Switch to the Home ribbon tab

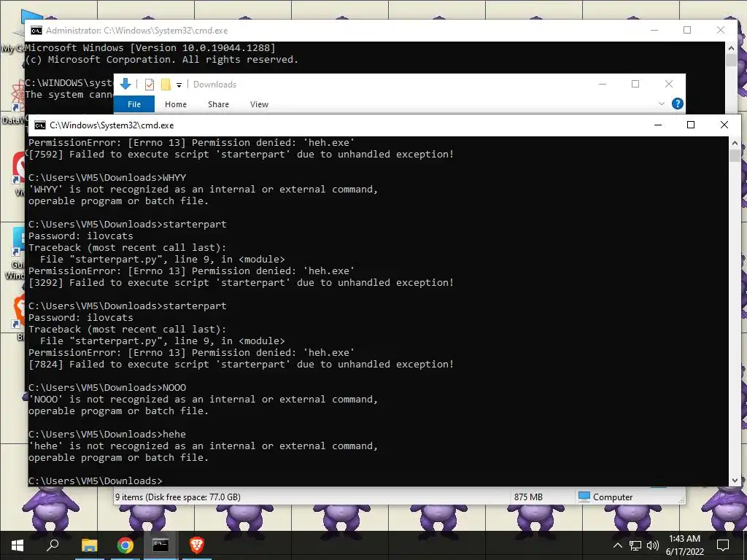click(176, 104)
